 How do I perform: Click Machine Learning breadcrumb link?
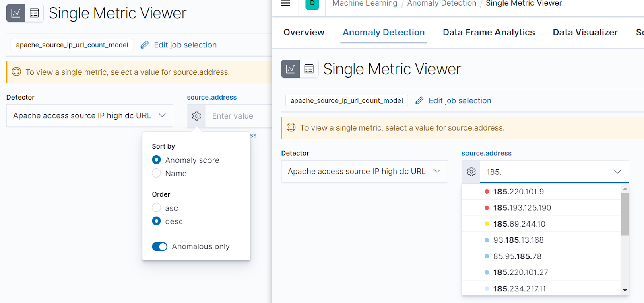pyautogui.click(x=365, y=4)
